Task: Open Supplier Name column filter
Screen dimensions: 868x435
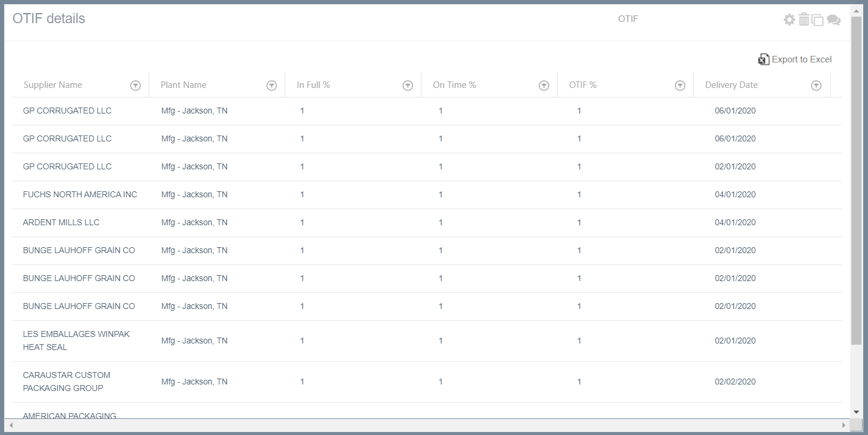Action: [x=136, y=86]
